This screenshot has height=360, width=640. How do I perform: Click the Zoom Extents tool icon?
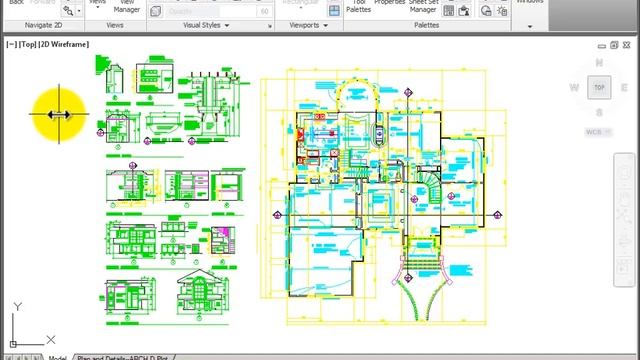[x=68, y=11]
